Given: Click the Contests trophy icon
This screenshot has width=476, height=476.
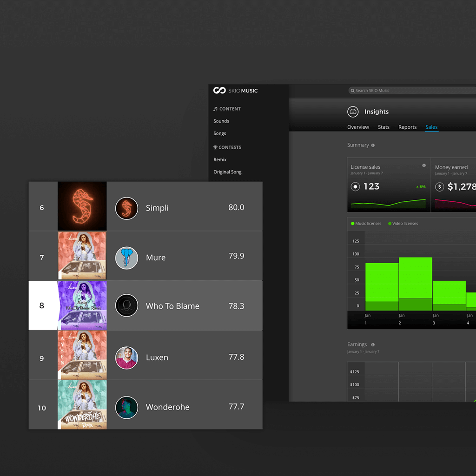Looking at the screenshot, I should 215,147.
